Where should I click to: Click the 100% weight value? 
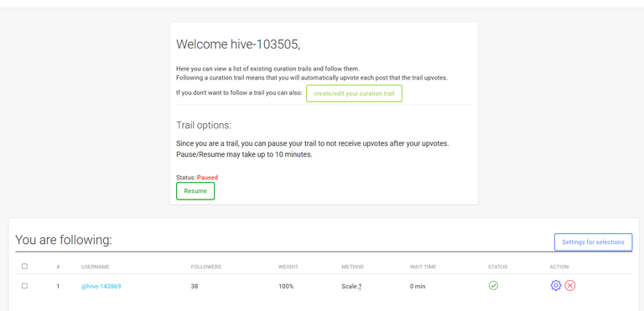click(286, 287)
